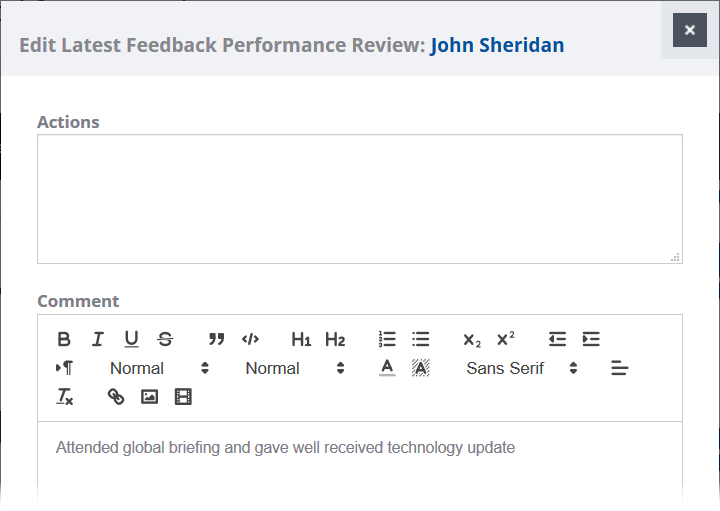Open the Sans Serif font dropdown
The width and height of the screenshot is (720, 511).
click(x=521, y=368)
